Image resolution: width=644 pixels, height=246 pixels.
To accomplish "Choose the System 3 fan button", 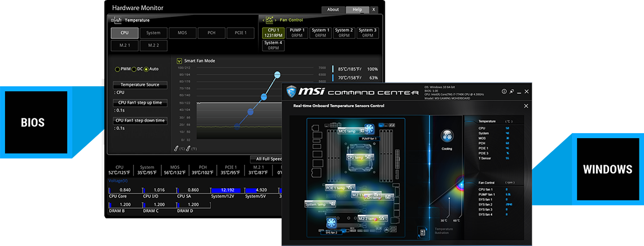I will tap(367, 33).
